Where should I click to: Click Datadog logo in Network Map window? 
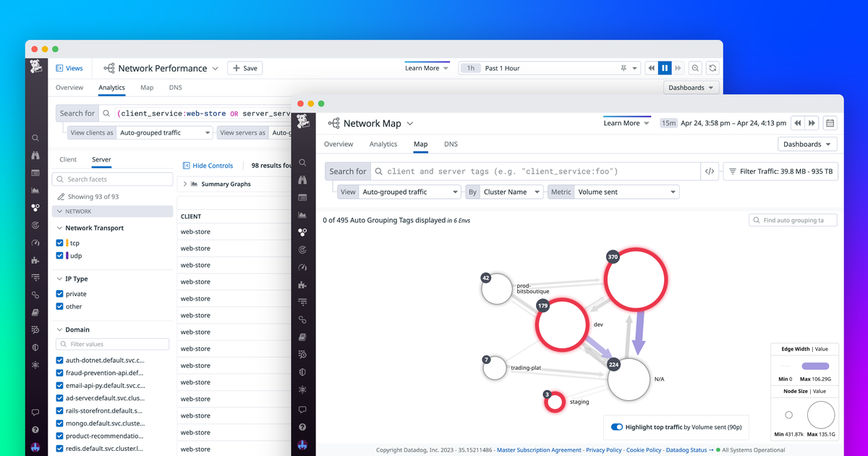click(x=303, y=122)
